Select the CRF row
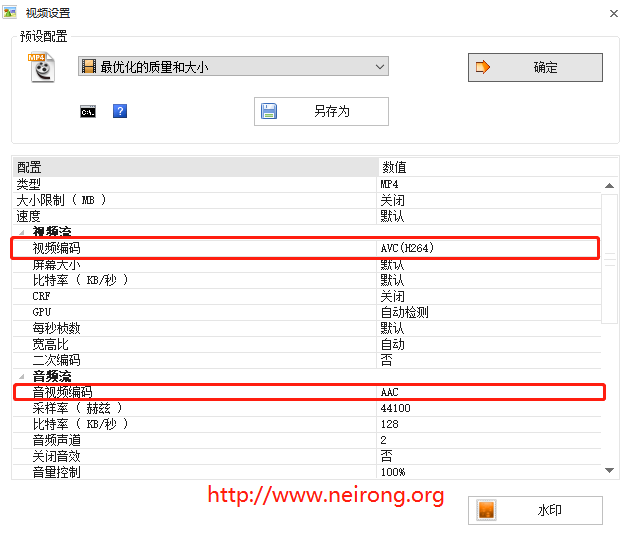Viewport: 628px width, 538px height. pyautogui.click(x=307, y=296)
